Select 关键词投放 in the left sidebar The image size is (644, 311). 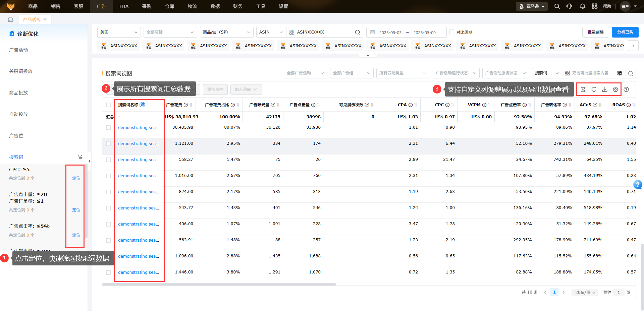(x=21, y=71)
